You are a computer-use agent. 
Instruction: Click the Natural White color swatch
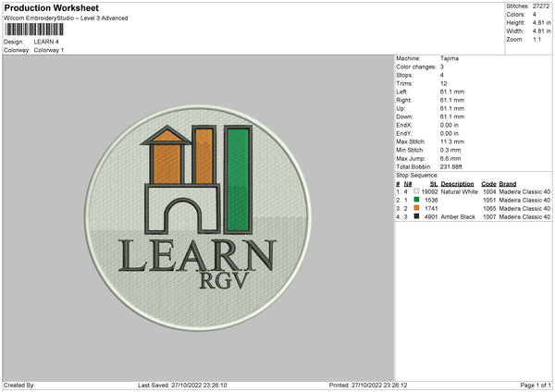click(x=416, y=191)
